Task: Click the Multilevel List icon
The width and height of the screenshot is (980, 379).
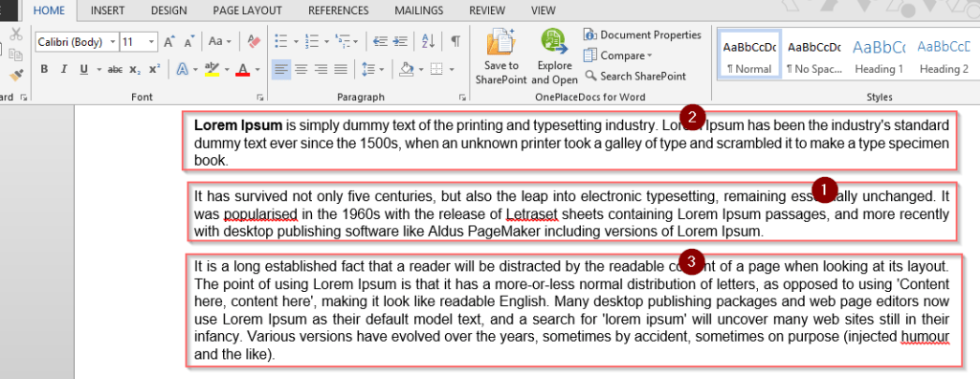Action: (342, 42)
